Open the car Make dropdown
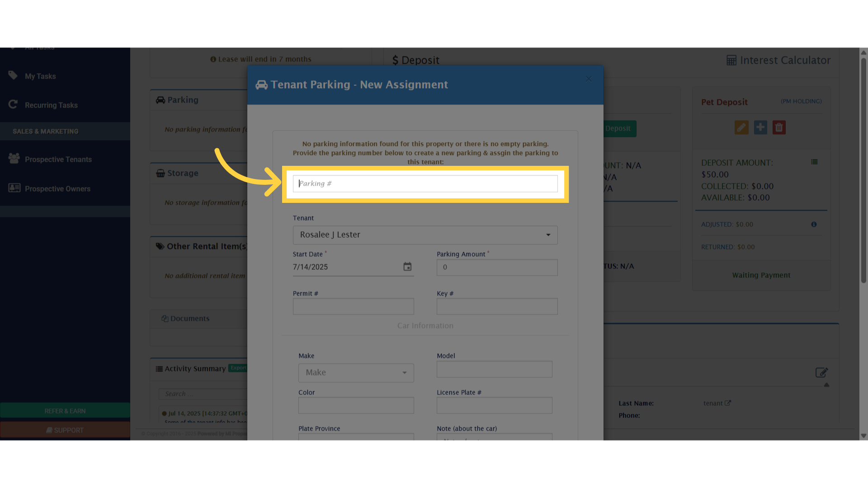 point(356,373)
